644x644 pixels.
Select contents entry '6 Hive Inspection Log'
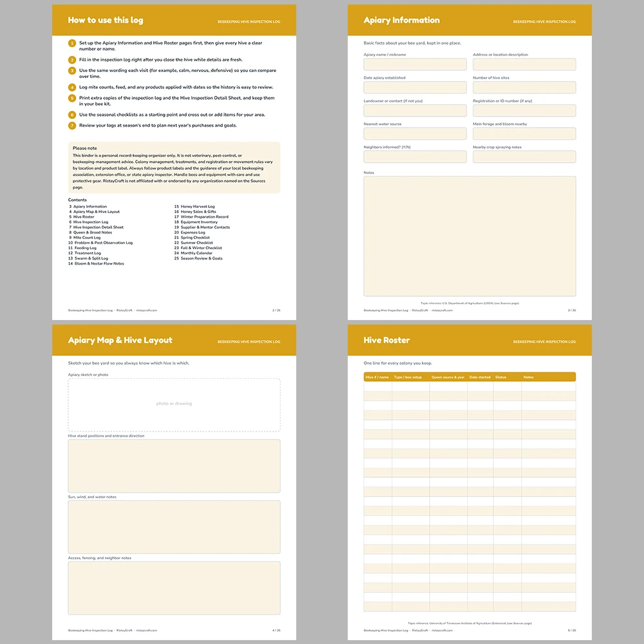[x=88, y=222]
